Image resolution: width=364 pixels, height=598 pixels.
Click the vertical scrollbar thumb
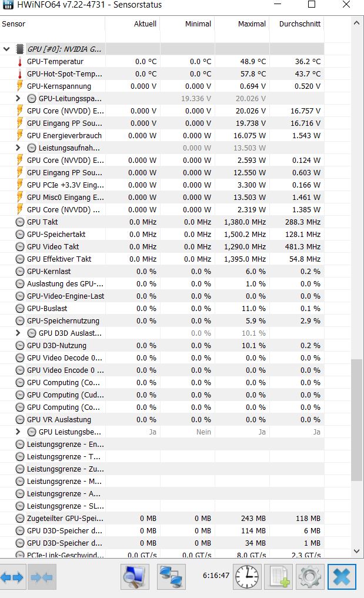[357, 420]
